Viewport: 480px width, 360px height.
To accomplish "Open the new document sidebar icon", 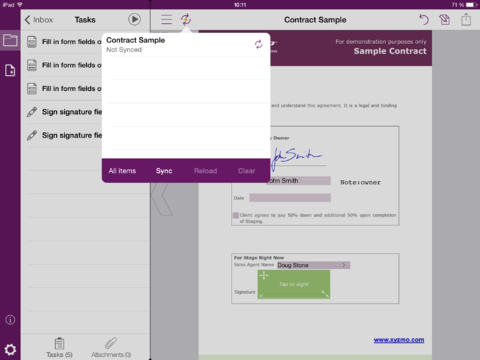I will click(x=10, y=70).
